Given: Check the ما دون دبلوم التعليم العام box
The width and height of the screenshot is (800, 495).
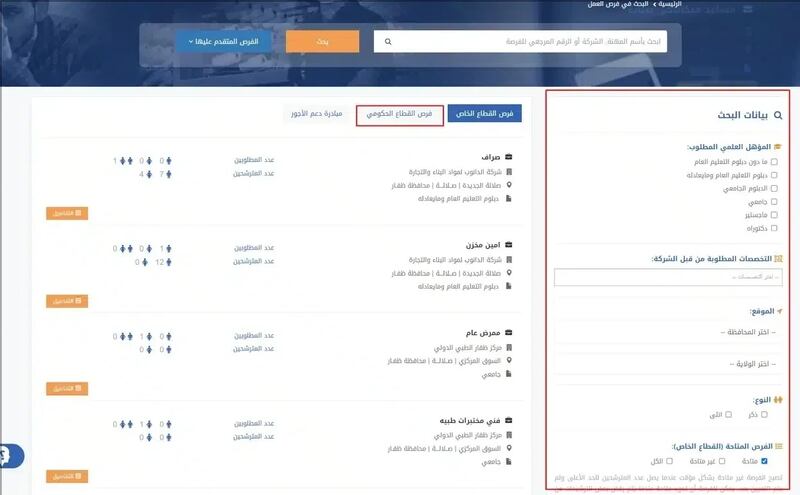Looking at the screenshot, I should pos(774,162).
